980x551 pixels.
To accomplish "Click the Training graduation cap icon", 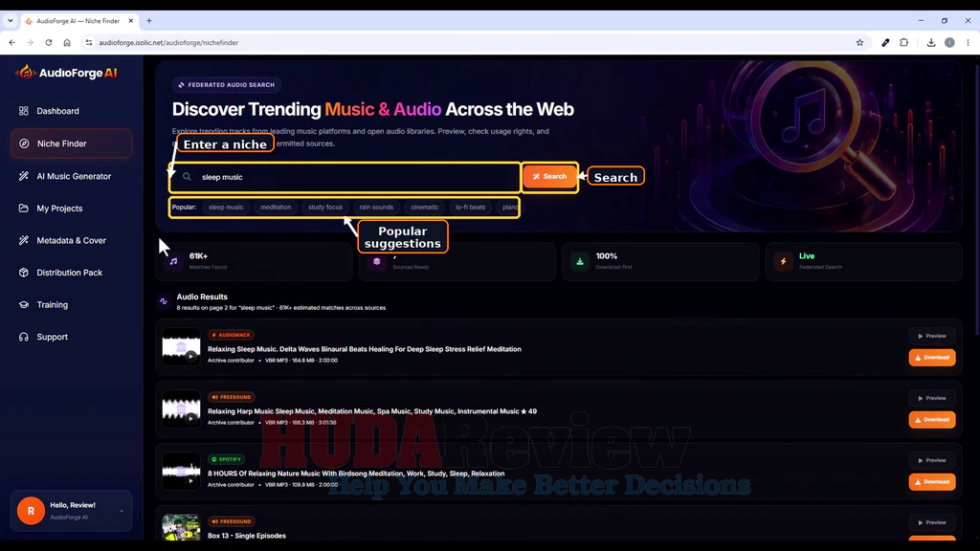I will 24,305.
